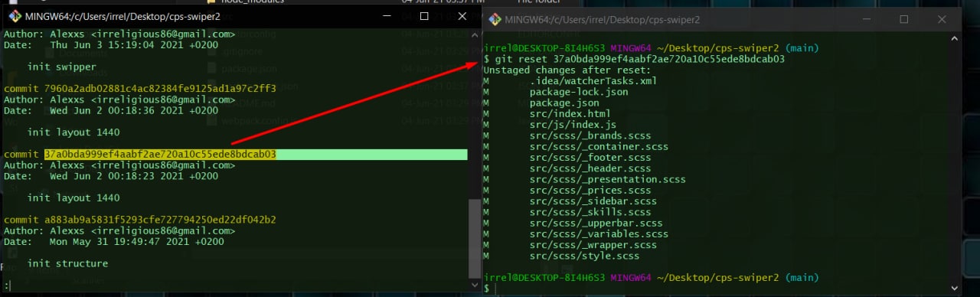This screenshot has height=297, width=980.
Task: Click the 'init structure' commit message
Action: click(67, 263)
